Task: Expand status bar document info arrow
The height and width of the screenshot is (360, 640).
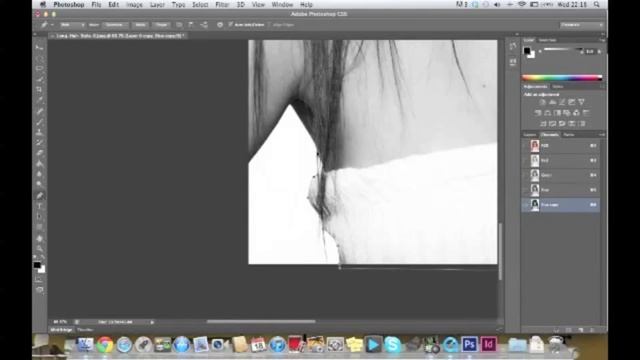Action: 152,322
